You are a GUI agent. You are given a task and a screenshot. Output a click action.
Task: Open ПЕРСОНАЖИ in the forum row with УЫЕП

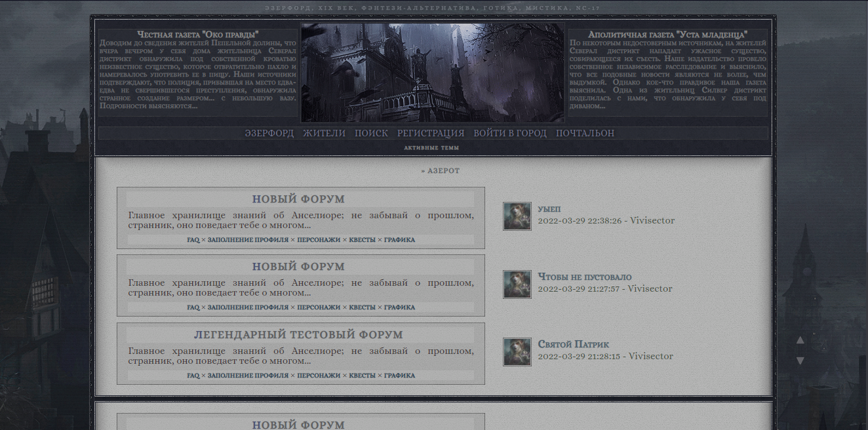(319, 240)
